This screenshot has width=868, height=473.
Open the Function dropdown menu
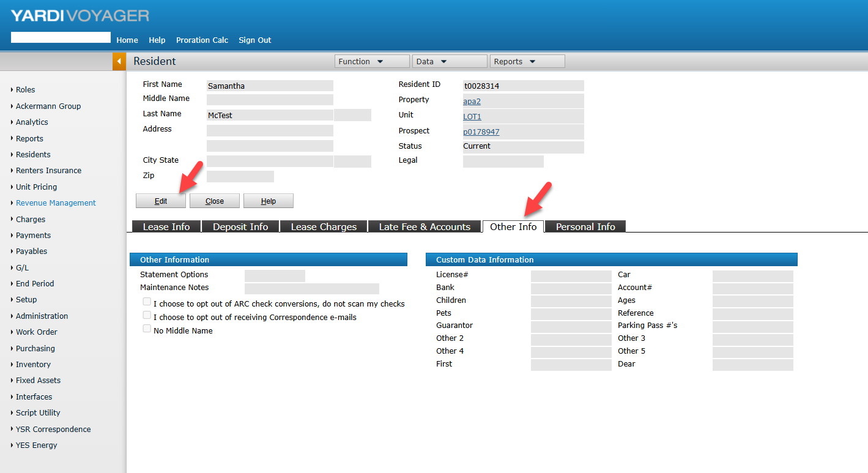click(x=371, y=61)
